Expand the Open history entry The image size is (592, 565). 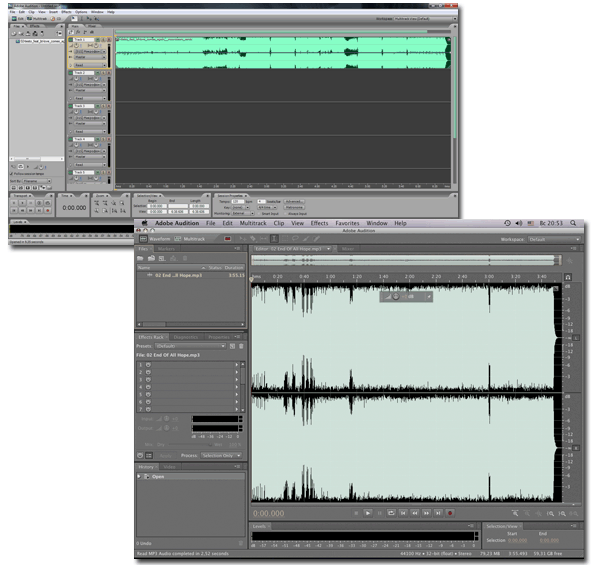(x=139, y=477)
